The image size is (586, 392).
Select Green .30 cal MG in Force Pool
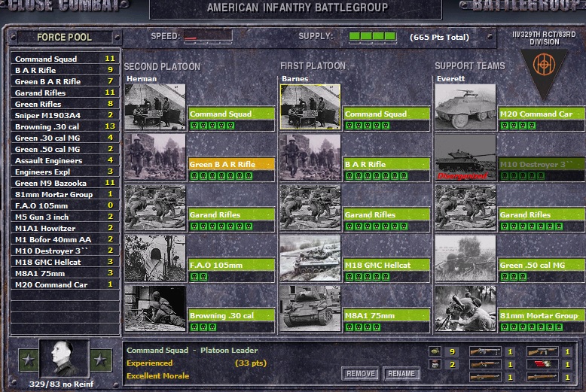(x=65, y=138)
